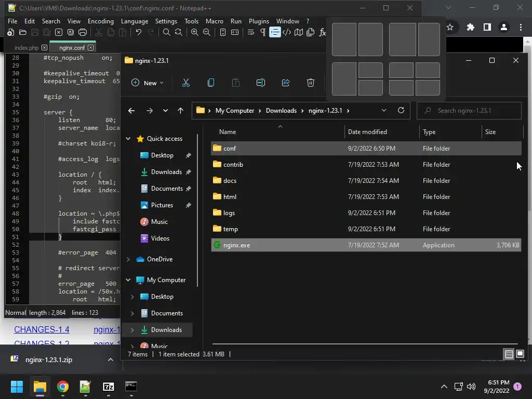532x399 pixels.
Task: Refresh the nginx-1.23.1 folder view
Action: pyautogui.click(x=401, y=111)
